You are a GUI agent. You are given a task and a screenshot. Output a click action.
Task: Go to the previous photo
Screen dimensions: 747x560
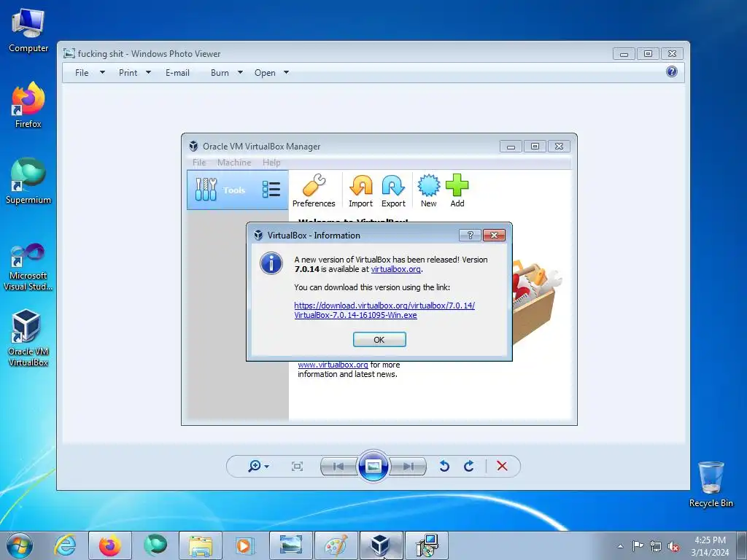coord(338,466)
